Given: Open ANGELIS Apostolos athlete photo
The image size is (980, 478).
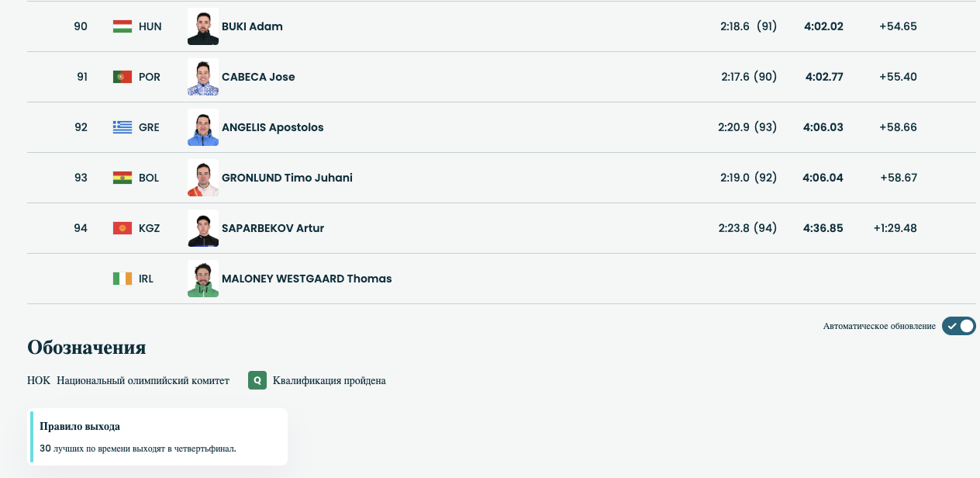Looking at the screenshot, I should [203, 127].
